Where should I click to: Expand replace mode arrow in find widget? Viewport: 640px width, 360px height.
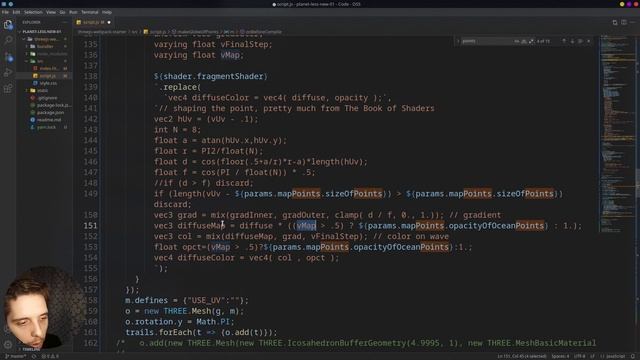[458, 41]
